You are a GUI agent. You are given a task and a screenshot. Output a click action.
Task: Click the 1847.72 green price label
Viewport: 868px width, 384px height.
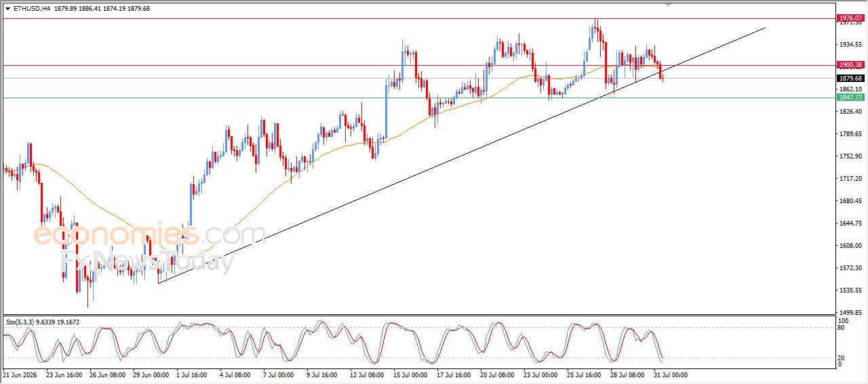[x=850, y=98]
